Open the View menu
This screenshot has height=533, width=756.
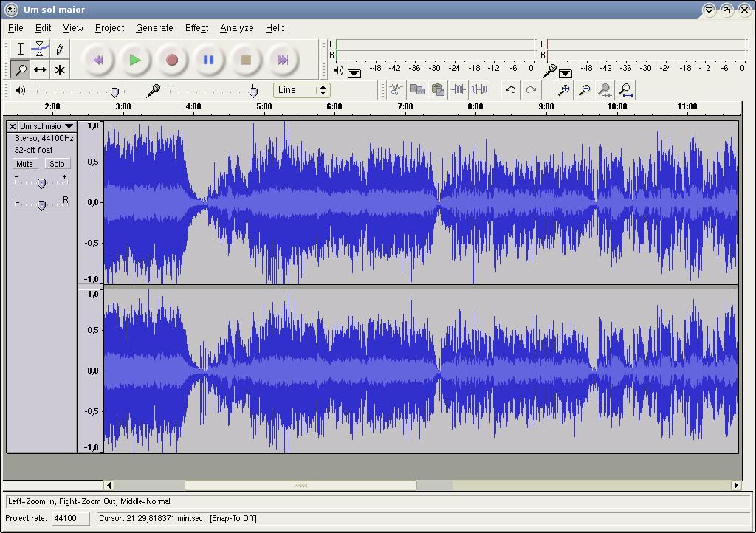point(73,28)
